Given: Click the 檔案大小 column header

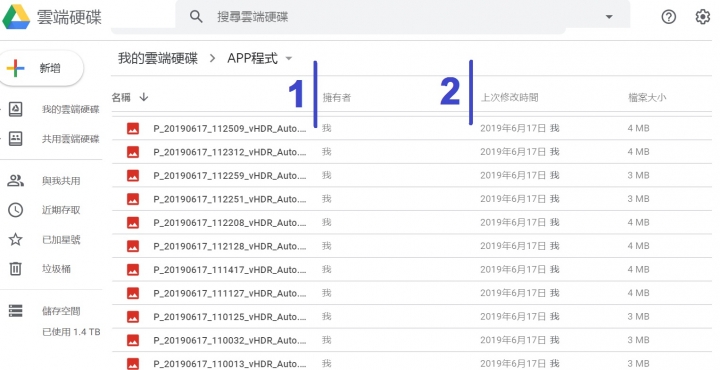Looking at the screenshot, I should [x=647, y=97].
